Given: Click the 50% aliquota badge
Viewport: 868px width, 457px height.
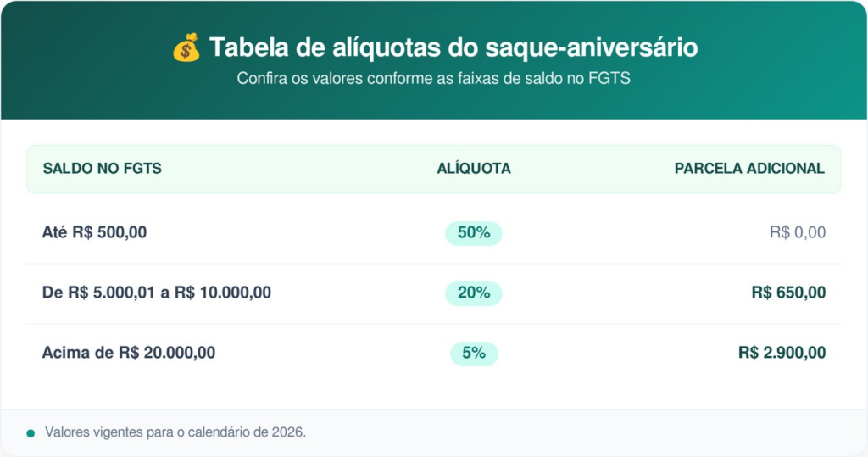Looking at the screenshot, I should click(473, 233).
